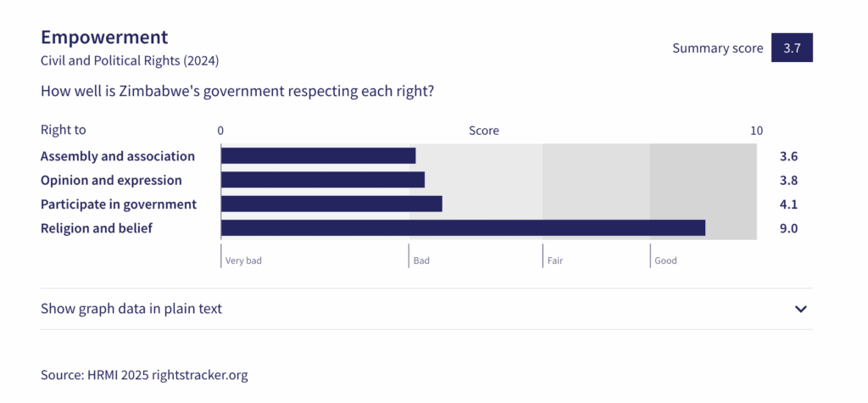Click the 4.1 score value
Screen dimensions: 868x403
788,204
